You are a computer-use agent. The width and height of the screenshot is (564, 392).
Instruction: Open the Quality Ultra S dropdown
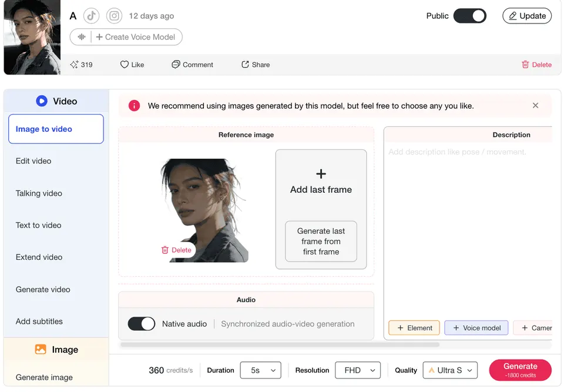450,370
